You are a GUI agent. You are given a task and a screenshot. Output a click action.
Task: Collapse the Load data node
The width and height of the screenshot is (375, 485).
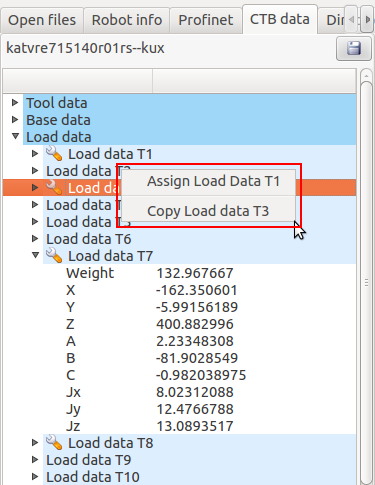tap(15, 136)
